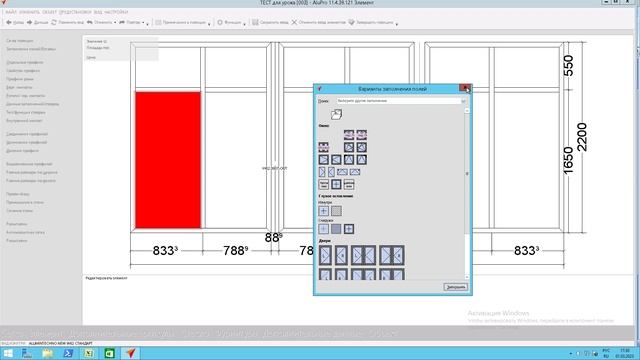Viewport: 640px width, 360px height.
Task: Go back with the Назад arrow
Action: point(15,22)
